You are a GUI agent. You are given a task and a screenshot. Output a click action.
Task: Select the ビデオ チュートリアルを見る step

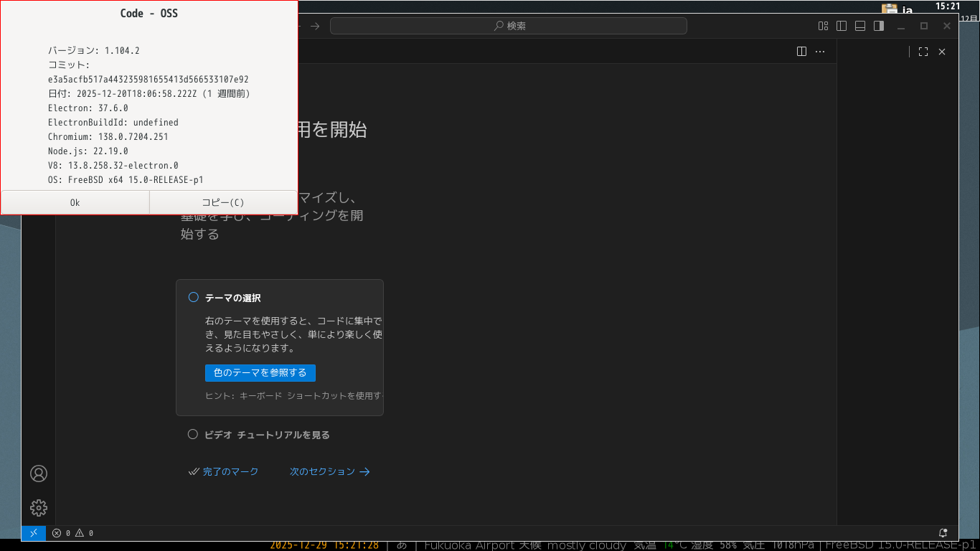(x=259, y=435)
